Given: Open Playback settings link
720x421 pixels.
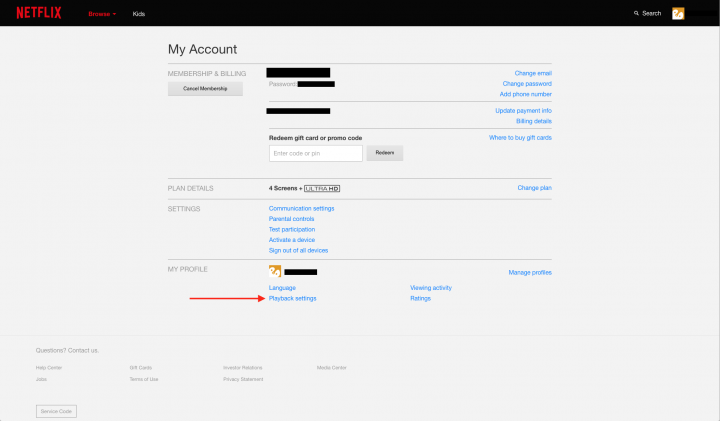Looking at the screenshot, I should click(292, 298).
